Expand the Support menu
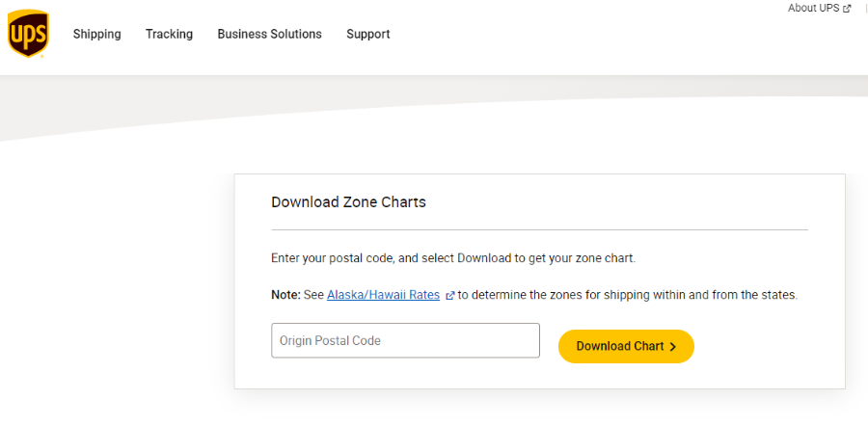The image size is (868, 426). tap(367, 34)
